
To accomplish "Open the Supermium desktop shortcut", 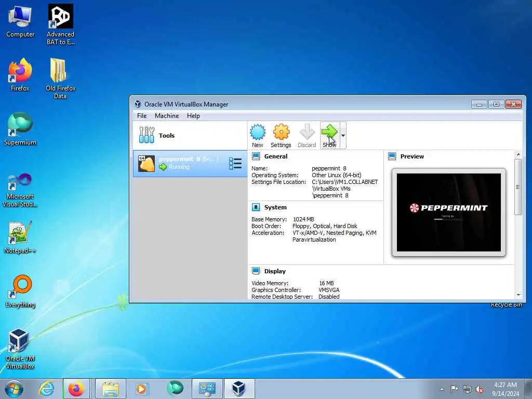I will click(20, 129).
